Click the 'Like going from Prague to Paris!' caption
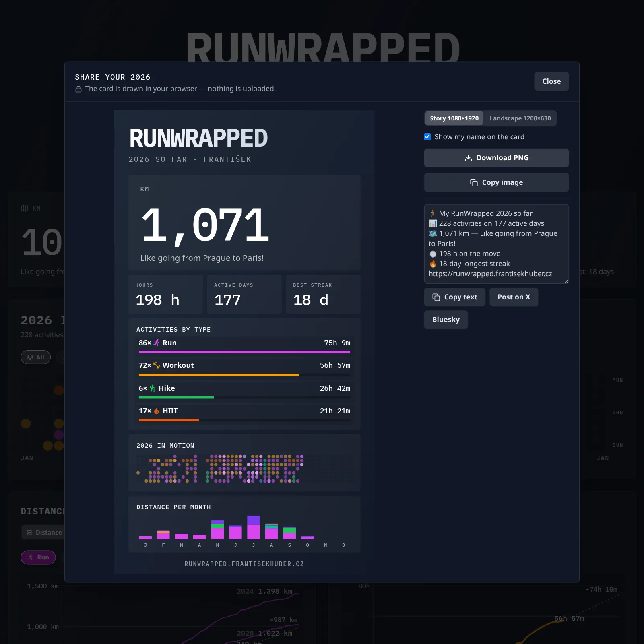This screenshot has height=644, width=644. tap(202, 258)
